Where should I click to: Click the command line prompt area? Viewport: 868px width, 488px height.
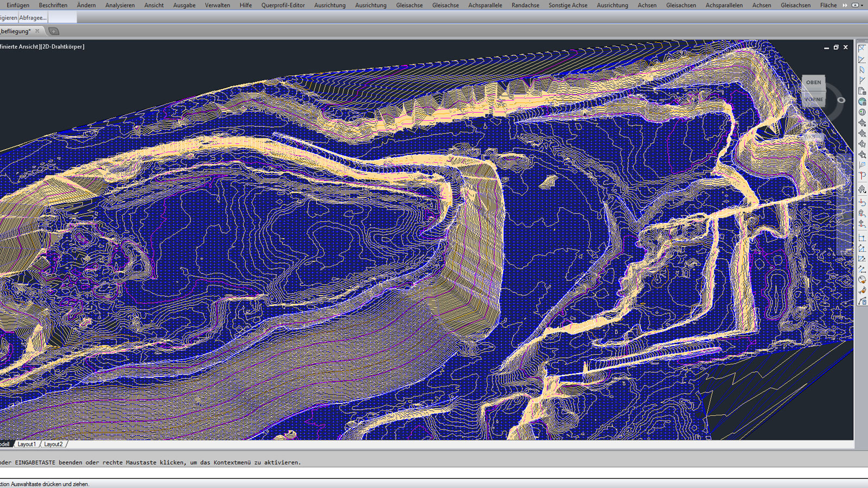point(380,473)
